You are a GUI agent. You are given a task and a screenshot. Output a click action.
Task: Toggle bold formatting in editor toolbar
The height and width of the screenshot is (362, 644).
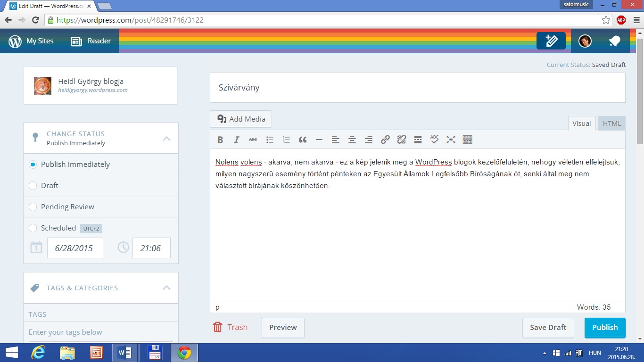(220, 140)
